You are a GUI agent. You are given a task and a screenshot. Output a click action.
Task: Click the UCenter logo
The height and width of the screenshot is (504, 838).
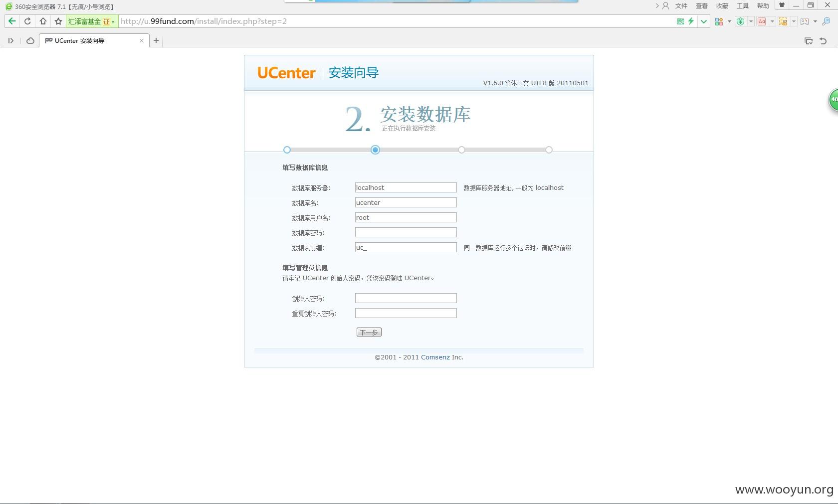[x=286, y=73]
